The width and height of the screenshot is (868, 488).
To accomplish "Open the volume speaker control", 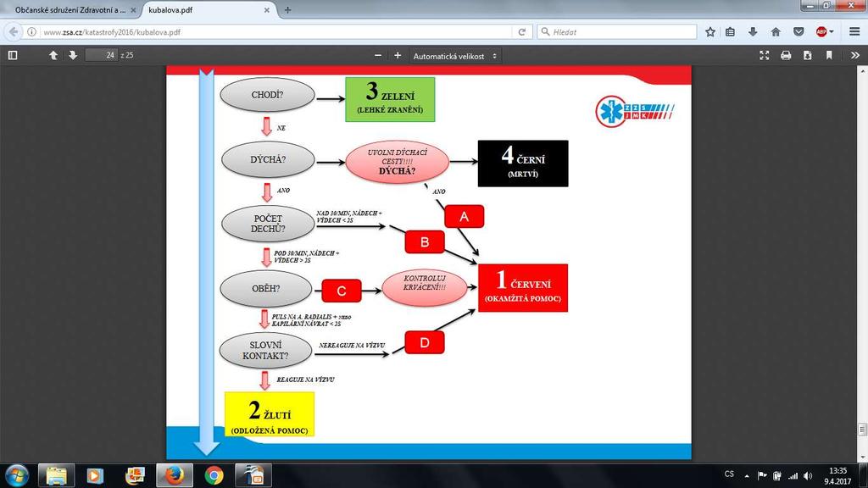I will 808,476.
